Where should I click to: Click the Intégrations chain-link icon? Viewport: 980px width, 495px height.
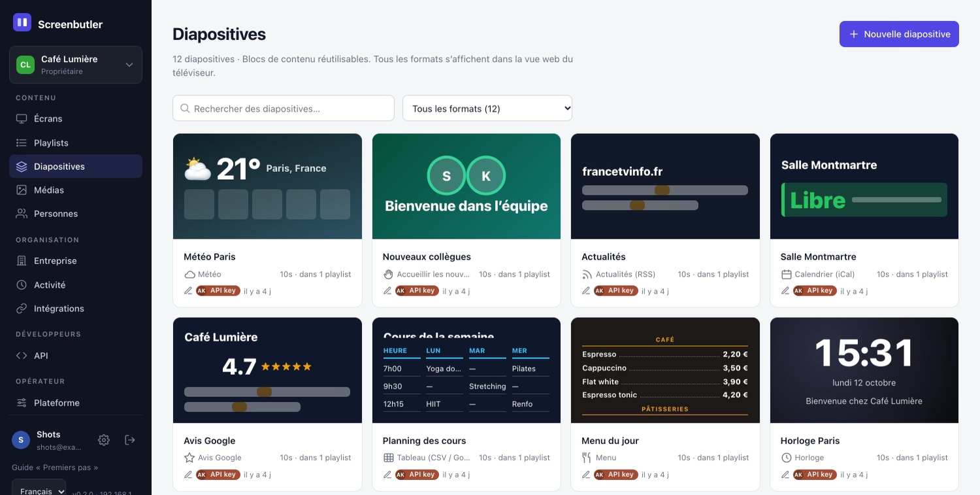(x=22, y=309)
